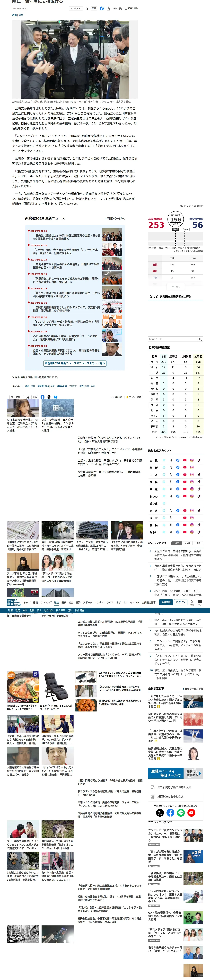
Task: Select the 選挙 sub-navigation item
Action: pos(70,610)
